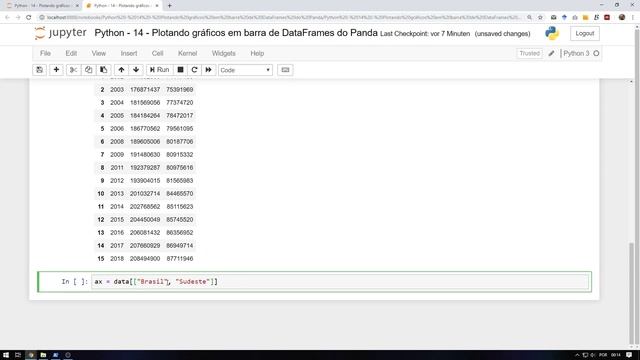
Task: Open the Cell menu
Action: coord(157,53)
